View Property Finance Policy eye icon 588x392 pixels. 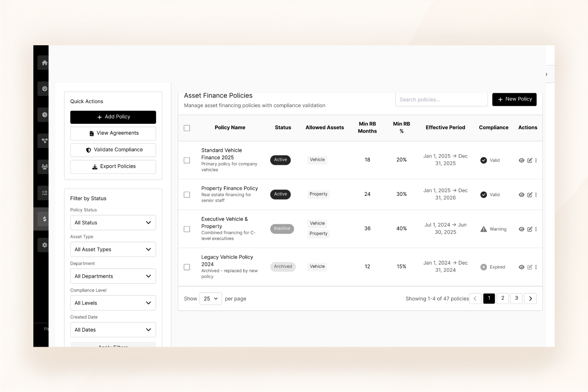[521, 195]
